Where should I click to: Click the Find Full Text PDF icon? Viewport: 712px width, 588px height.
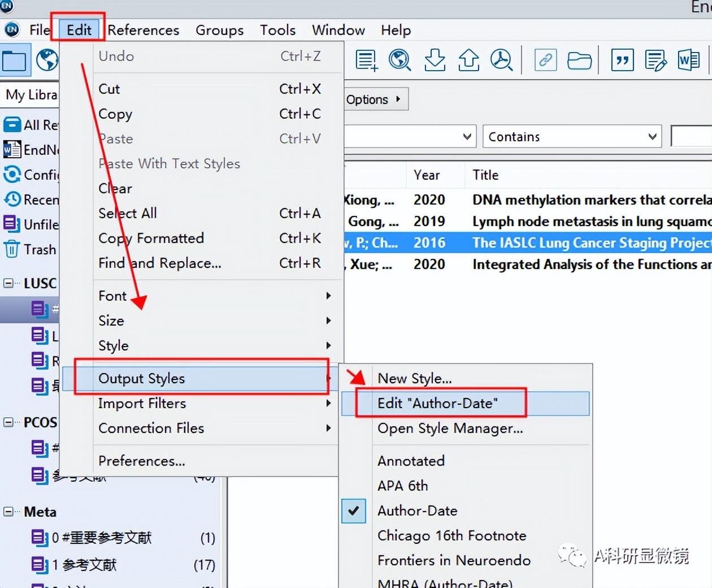pyautogui.click(x=501, y=60)
